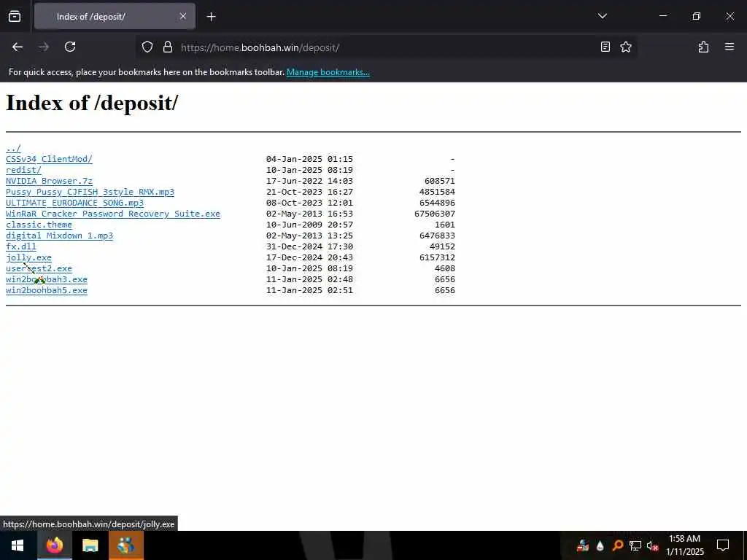Open File Explorer from the taskbar

point(90,545)
